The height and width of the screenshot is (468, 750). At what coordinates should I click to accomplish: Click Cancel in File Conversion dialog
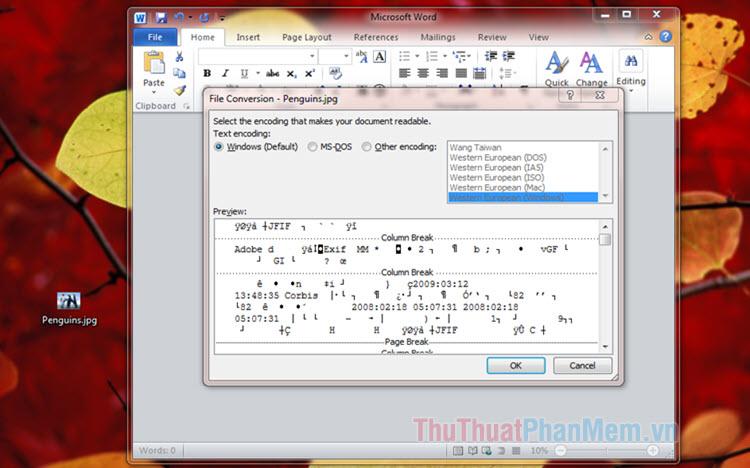coord(582,366)
